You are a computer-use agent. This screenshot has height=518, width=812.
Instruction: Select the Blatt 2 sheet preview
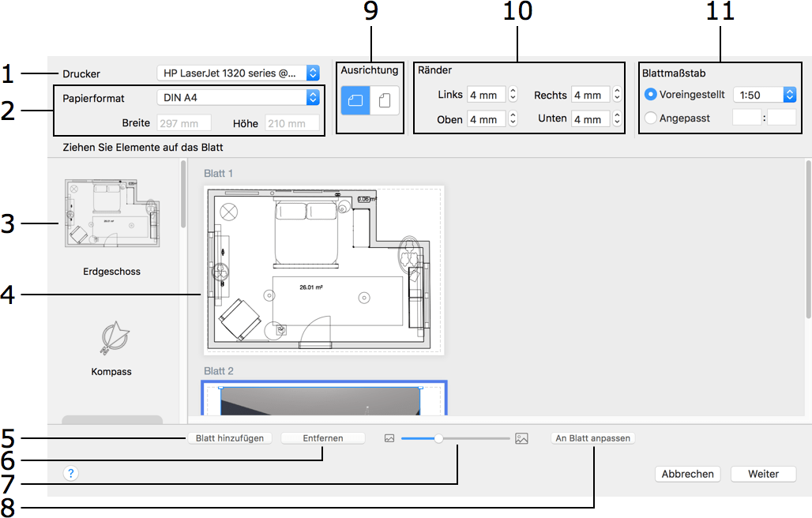(324, 398)
